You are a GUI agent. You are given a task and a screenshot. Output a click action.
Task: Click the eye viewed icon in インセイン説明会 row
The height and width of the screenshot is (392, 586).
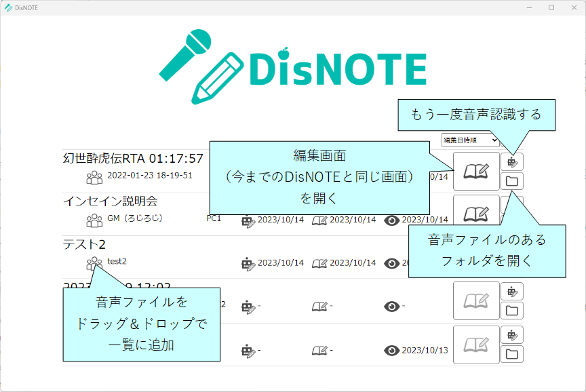pos(391,220)
